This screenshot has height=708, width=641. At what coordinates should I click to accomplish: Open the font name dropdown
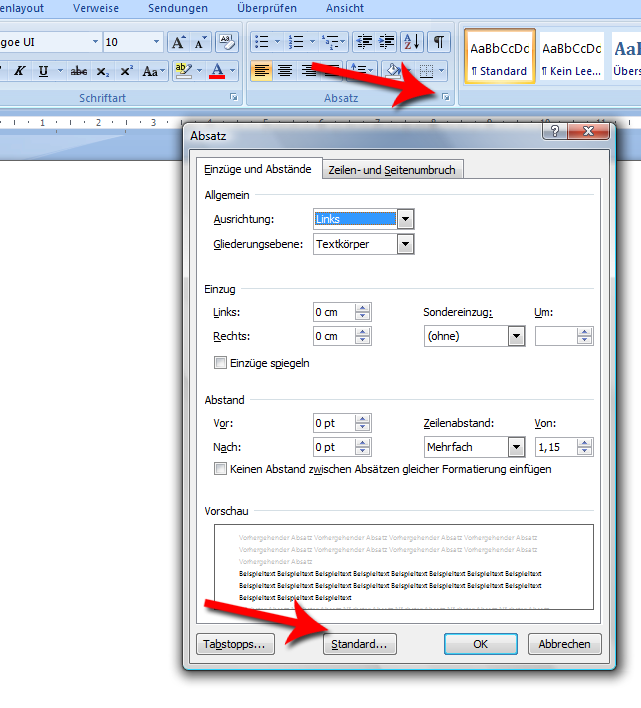coord(95,42)
